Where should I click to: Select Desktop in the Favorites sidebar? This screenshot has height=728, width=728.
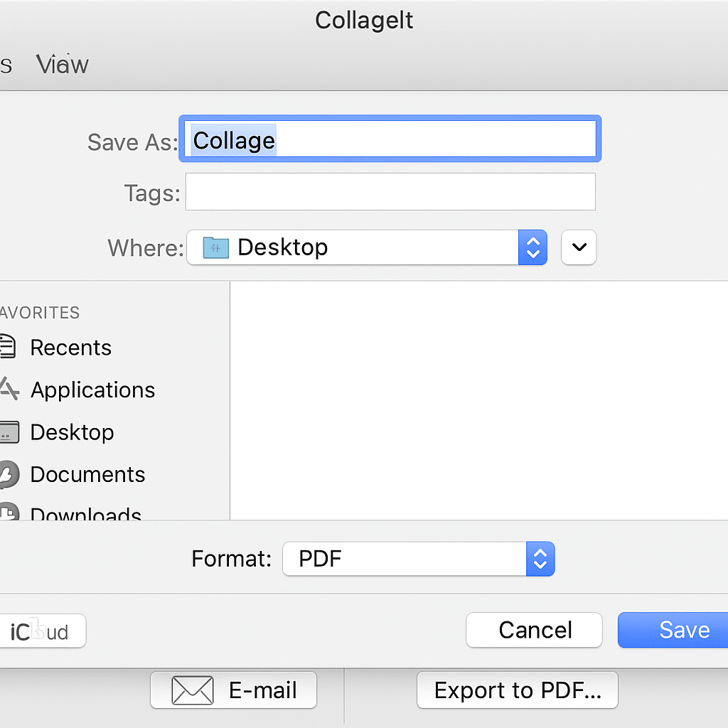[x=72, y=432]
